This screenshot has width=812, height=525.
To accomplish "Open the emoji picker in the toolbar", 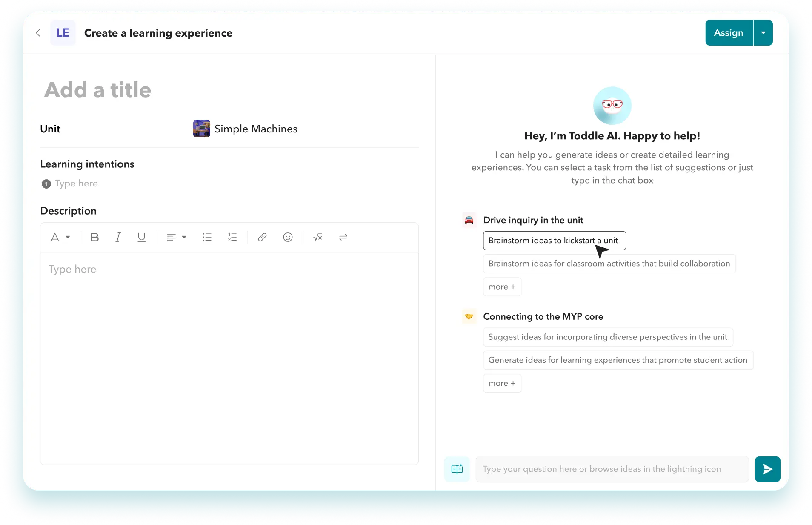I will 288,237.
